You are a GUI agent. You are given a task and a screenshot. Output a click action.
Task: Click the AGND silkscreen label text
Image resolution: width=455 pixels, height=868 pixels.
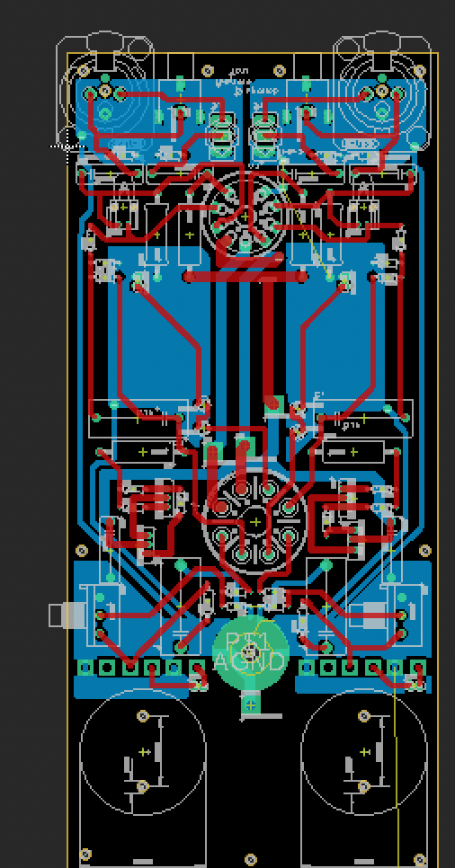251,661
